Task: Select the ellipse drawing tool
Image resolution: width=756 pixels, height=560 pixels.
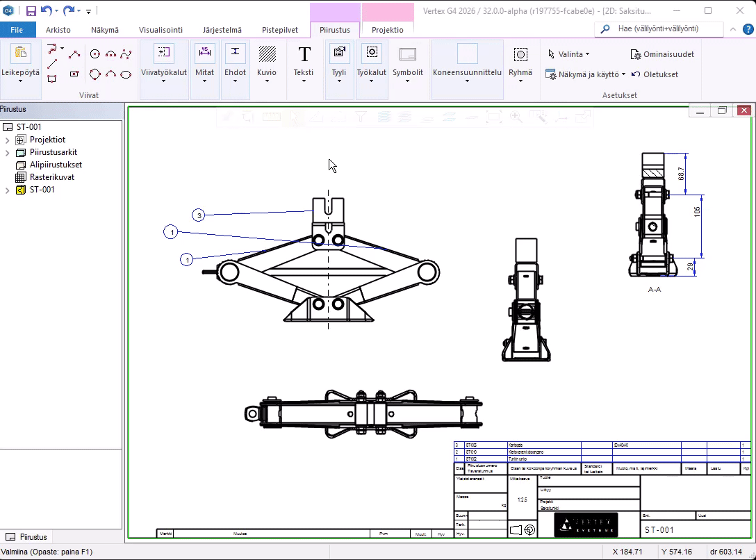Action: (x=126, y=74)
